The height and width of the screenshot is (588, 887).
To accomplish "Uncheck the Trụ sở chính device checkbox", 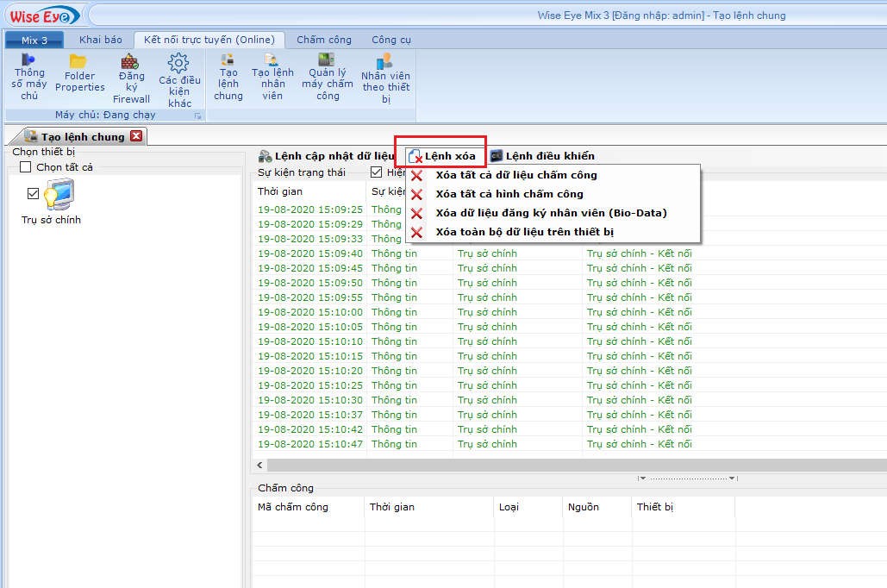I will point(34,193).
